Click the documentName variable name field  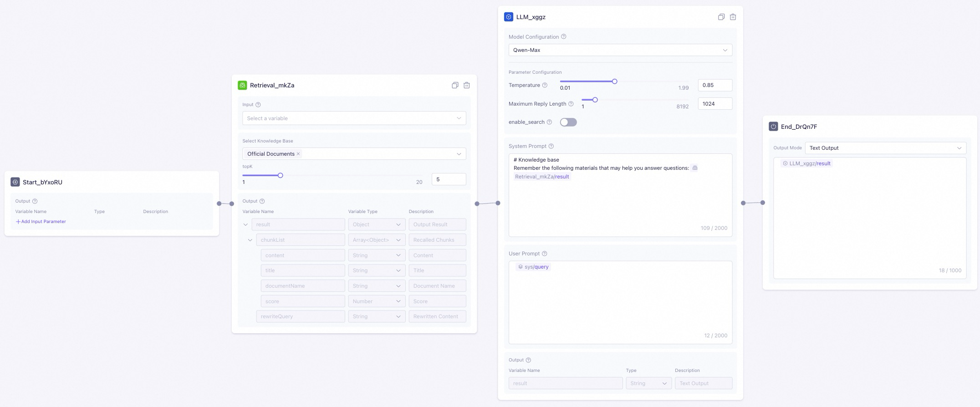(x=303, y=286)
